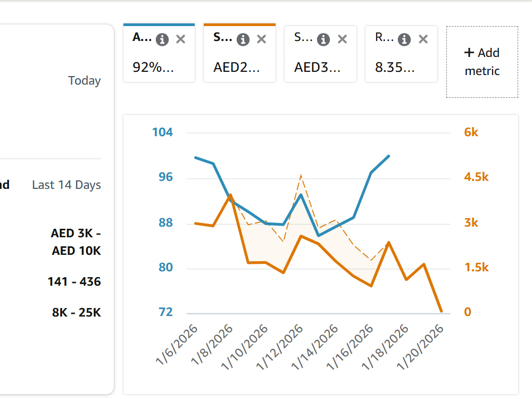Toggle the orange AED2 metric card selection
The image size is (532, 399).
pyautogui.click(x=239, y=53)
